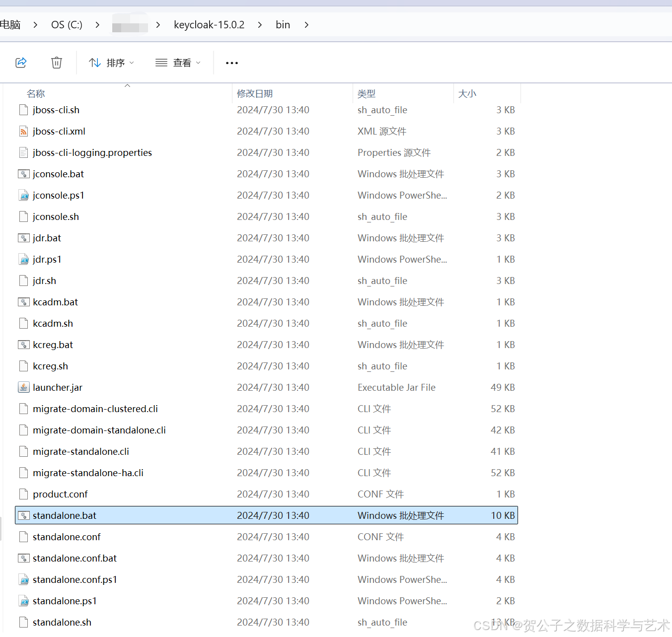Select the standalone.bat file icon
This screenshot has width=672, height=637.
click(x=23, y=515)
